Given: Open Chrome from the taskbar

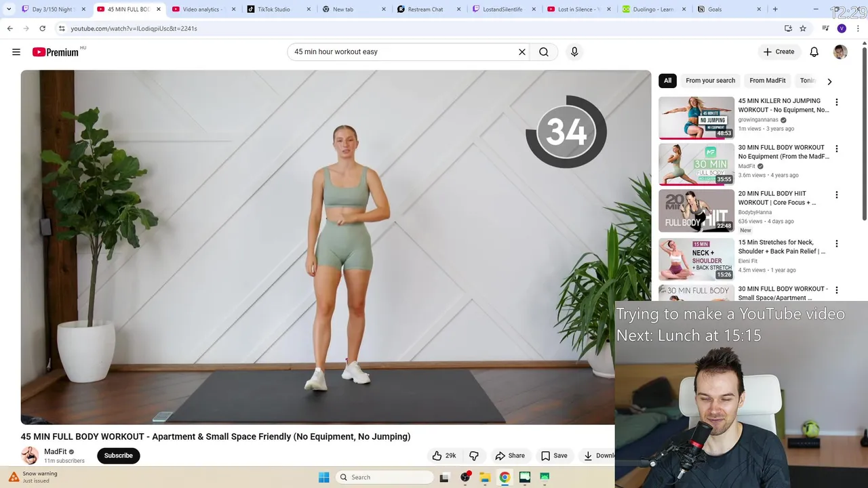Looking at the screenshot, I should click(x=505, y=477).
